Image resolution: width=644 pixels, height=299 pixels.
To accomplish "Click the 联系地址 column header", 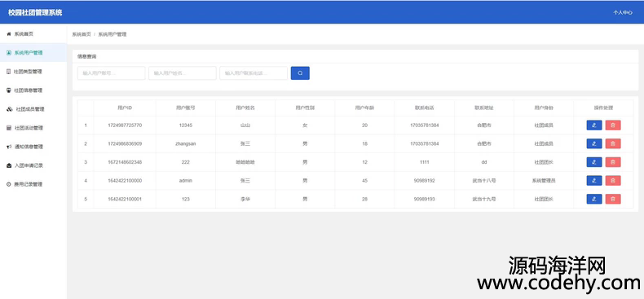I will pos(484,108).
